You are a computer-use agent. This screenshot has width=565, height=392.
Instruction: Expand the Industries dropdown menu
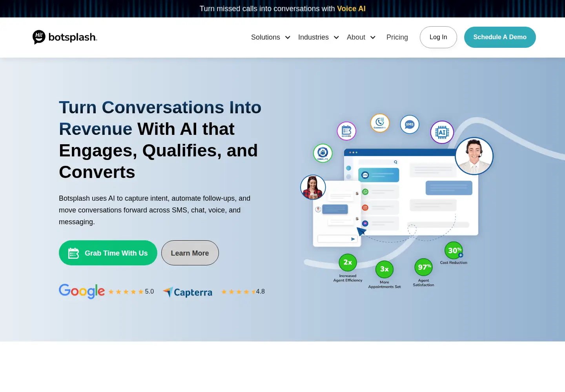tap(319, 37)
